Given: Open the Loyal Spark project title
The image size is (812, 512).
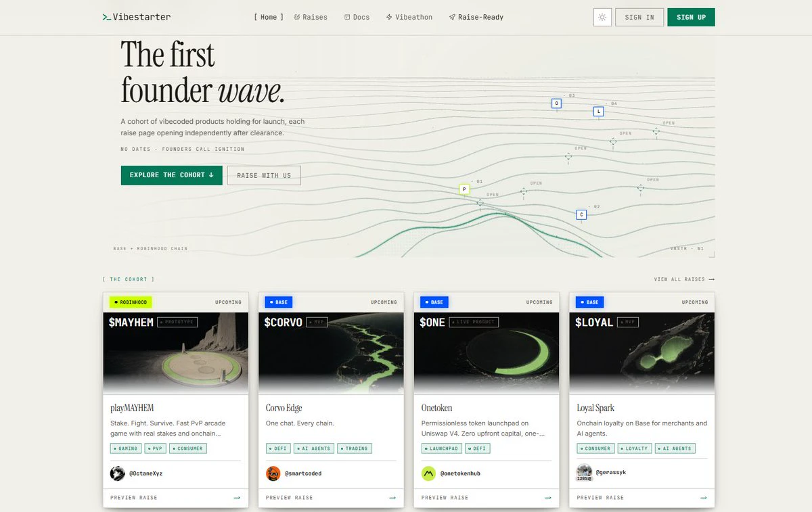Looking at the screenshot, I should coord(596,409).
